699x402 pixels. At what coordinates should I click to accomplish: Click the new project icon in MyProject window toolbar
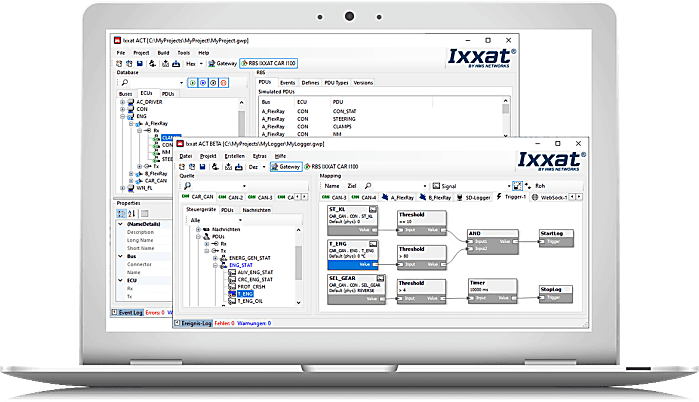(119, 64)
